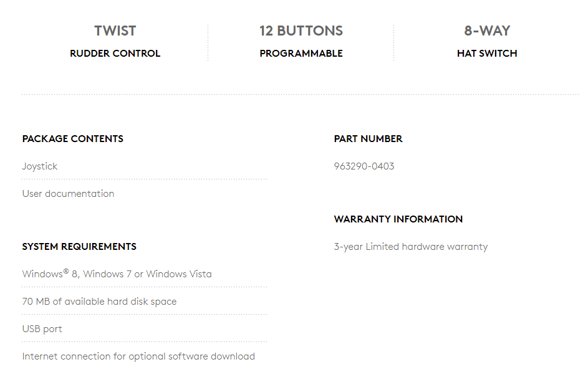Select the PROGRAMMABLE label text
The image size is (588, 372).
point(301,54)
